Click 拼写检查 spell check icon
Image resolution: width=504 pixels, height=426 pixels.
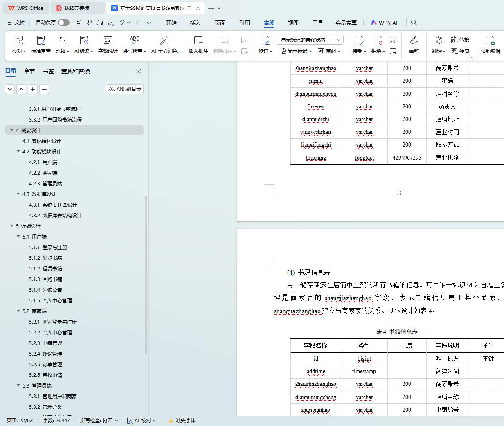coord(134,40)
